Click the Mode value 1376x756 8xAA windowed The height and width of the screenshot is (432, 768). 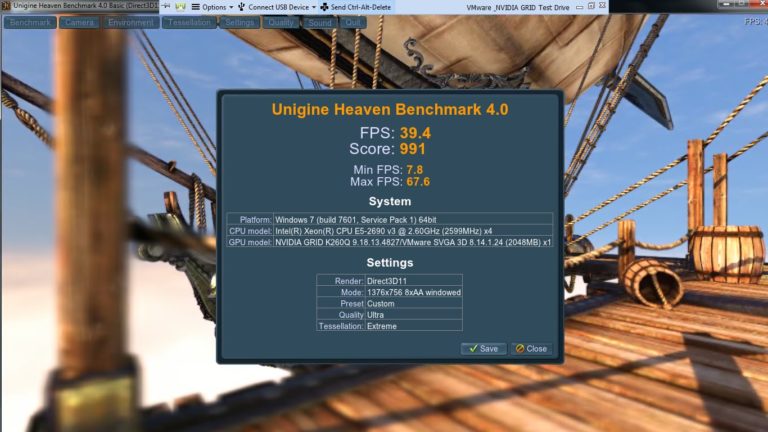413,292
